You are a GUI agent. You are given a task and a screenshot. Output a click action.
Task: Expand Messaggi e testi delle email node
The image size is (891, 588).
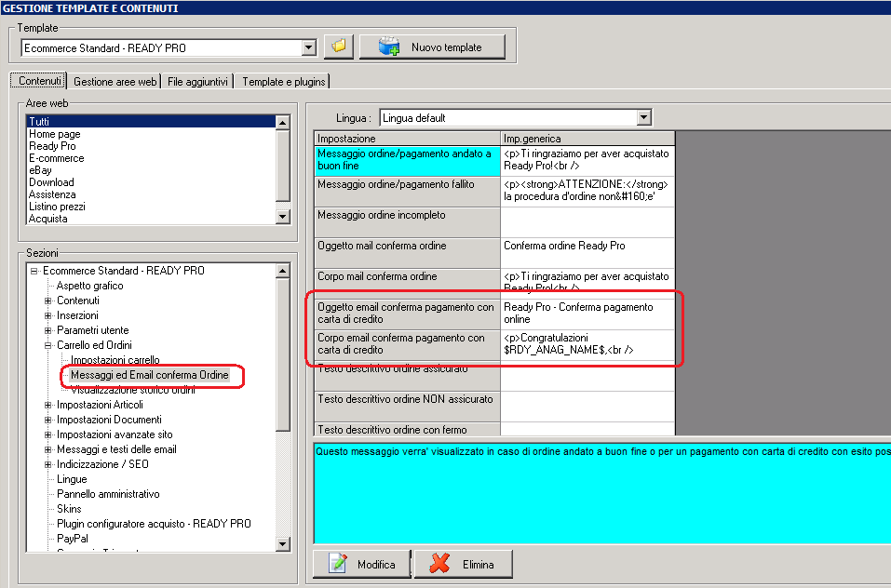(x=48, y=449)
